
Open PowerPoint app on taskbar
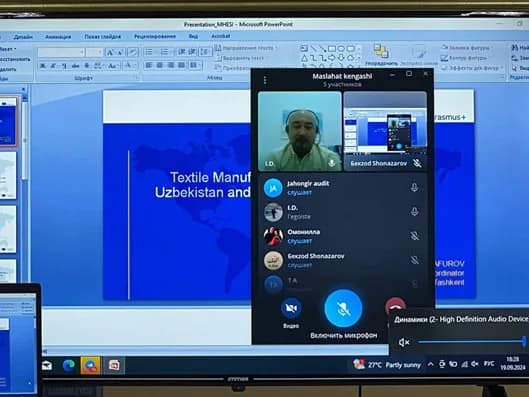pos(114,366)
